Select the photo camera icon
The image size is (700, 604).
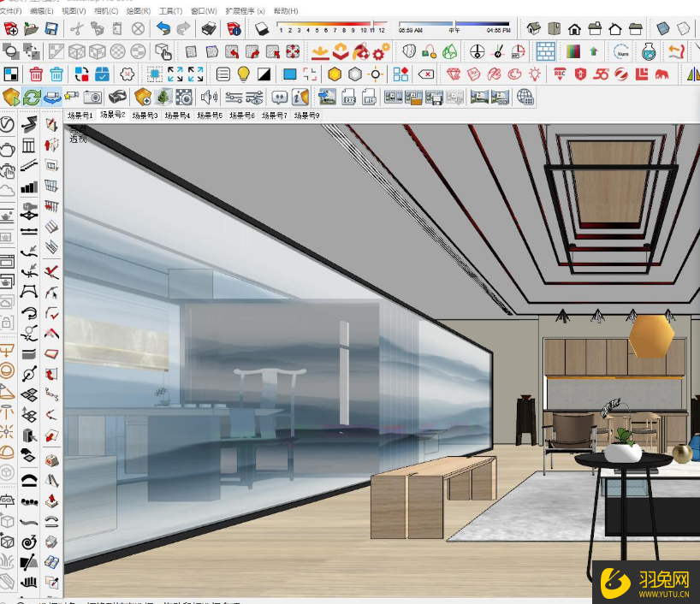pyautogui.click(x=92, y=97)
